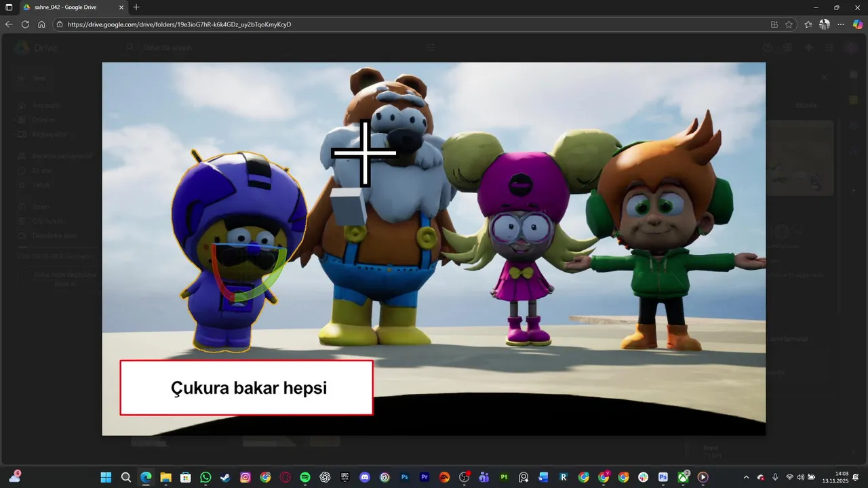Launch Substance Painter (Pt) from taskbar

click(x=504, y=477)
